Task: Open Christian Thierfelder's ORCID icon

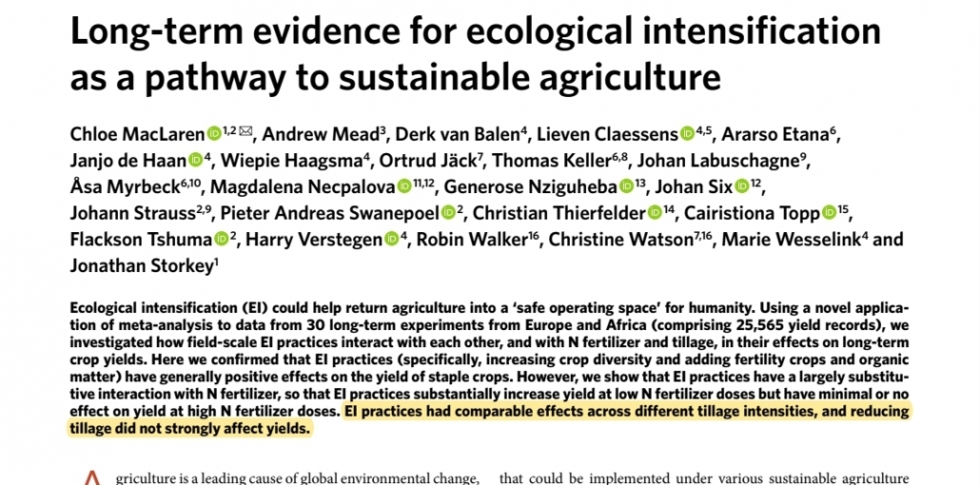Action: pyautogui.click(x=655, y=212)
